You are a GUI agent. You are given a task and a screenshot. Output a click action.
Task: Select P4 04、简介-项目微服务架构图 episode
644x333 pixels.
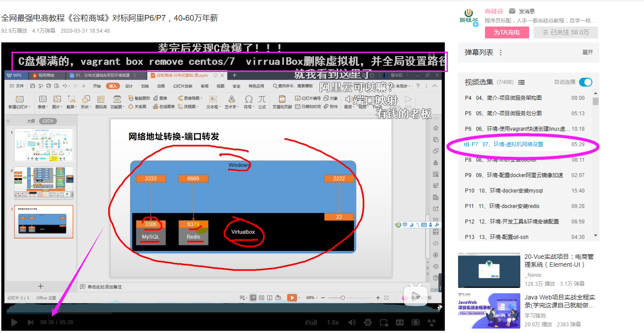coord(525,98)
